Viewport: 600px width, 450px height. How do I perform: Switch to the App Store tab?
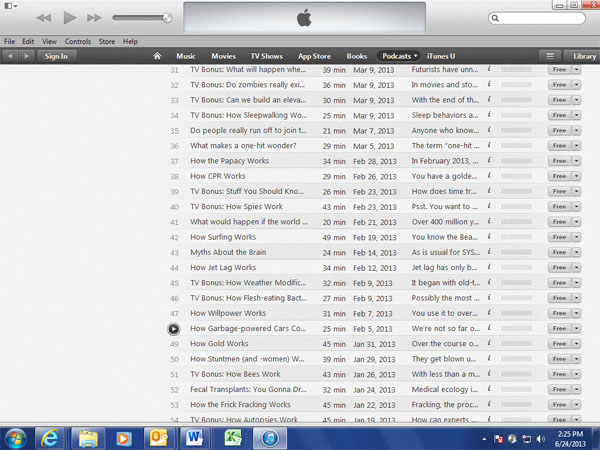tap(315, 56)
